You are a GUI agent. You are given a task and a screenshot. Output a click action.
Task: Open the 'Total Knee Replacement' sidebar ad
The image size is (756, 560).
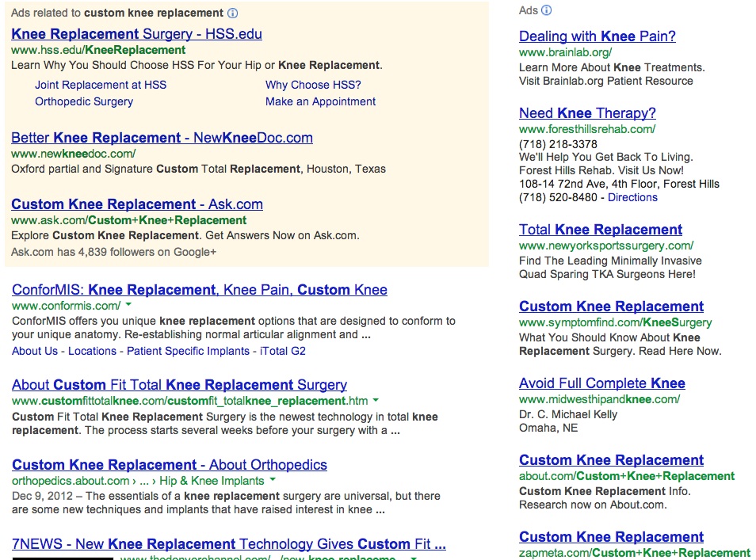click(x=600, y=230)
